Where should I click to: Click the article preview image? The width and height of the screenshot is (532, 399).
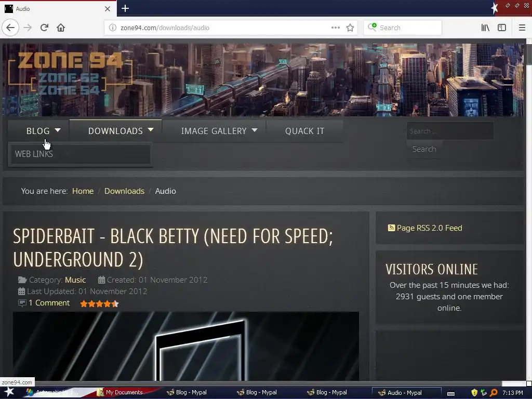[186, 346]
